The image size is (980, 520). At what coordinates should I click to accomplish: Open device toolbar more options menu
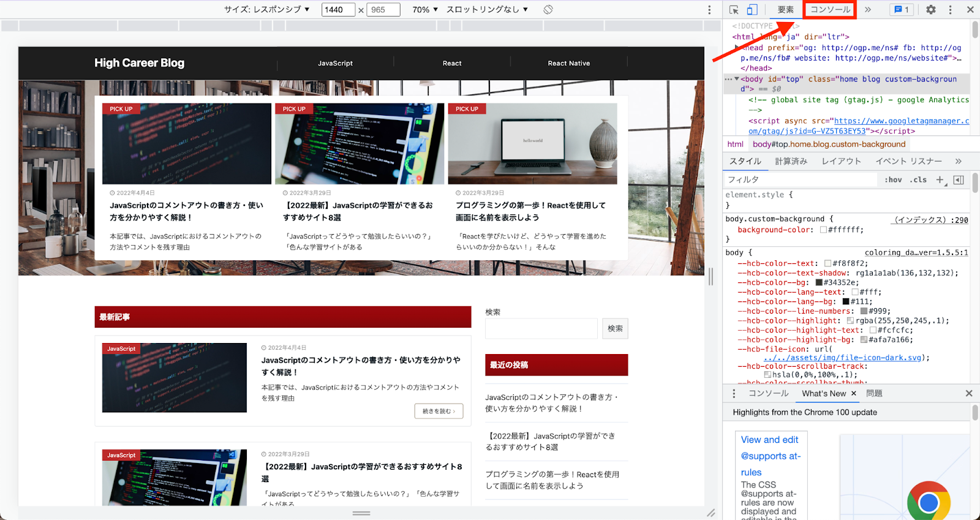point(709,10)
